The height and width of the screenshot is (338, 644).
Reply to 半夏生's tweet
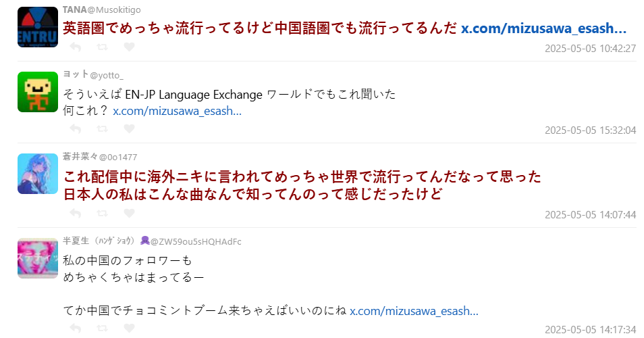[x=76, y=329]
